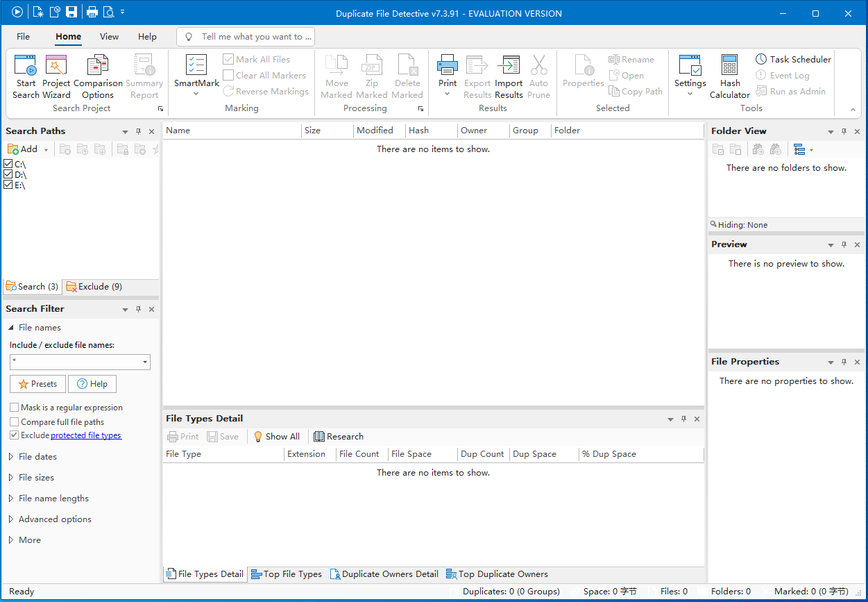This screenshot has width=868, height=602.
Task: Launch the Project Wizard
Action: [x=56, y=76]
